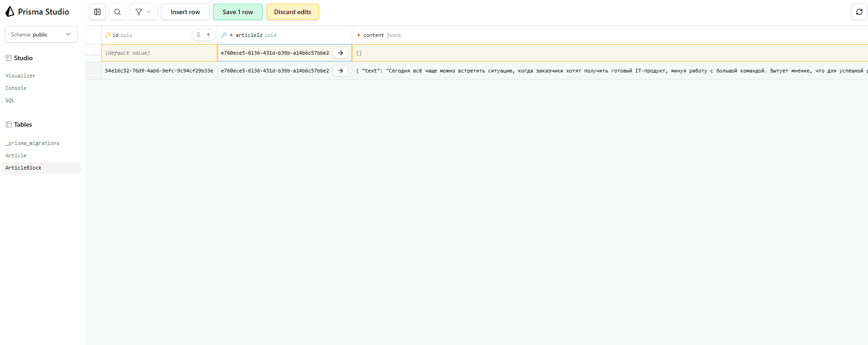Follow articleId relation arrow in the second row
The height and width of the screenshot is (345, 868).
pyautogui.click(x=340, y=71)
